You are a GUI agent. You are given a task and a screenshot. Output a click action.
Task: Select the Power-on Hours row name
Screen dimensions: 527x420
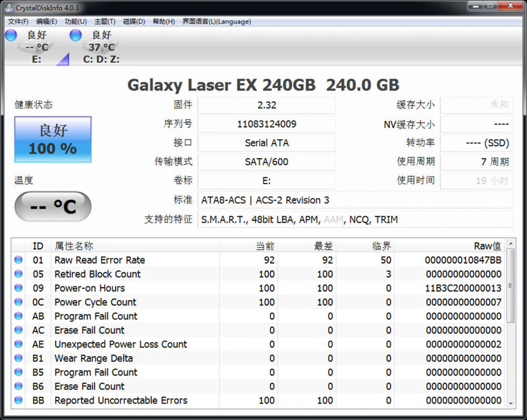[x=90, y=288]
